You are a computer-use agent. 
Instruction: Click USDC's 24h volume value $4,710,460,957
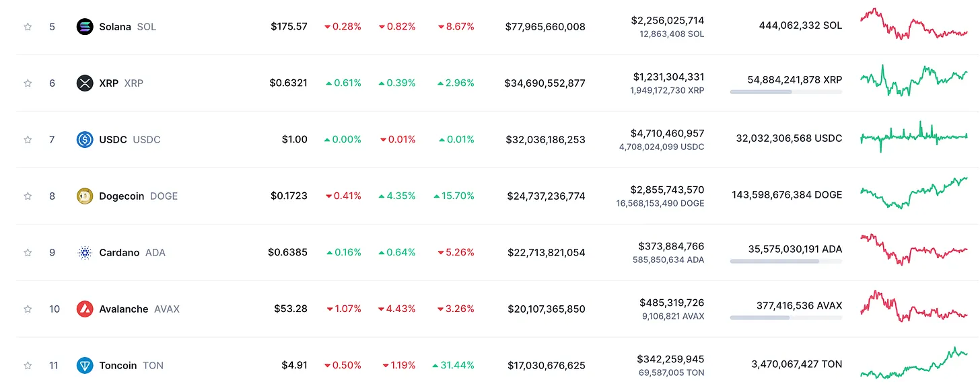tap(667, 133)
